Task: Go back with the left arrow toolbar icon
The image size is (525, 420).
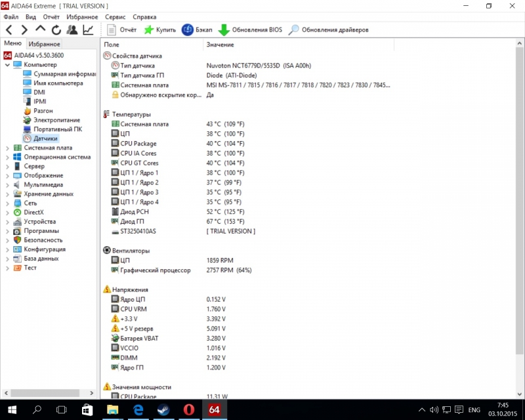Action: pyautogui.click(x=9, y=30)
